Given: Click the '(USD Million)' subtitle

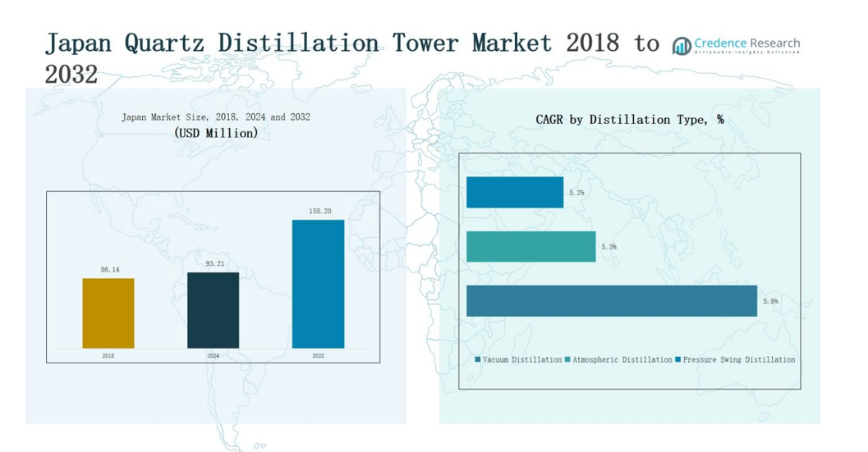Looking at the screenshot, I should (x=216, y=133).
